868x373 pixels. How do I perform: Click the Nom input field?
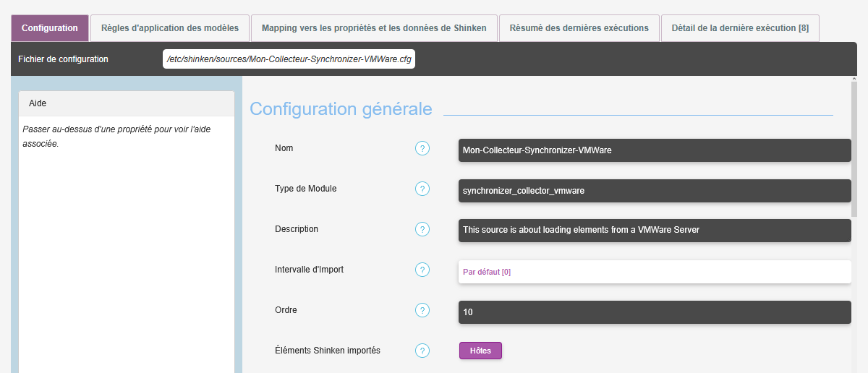(654, 150)
